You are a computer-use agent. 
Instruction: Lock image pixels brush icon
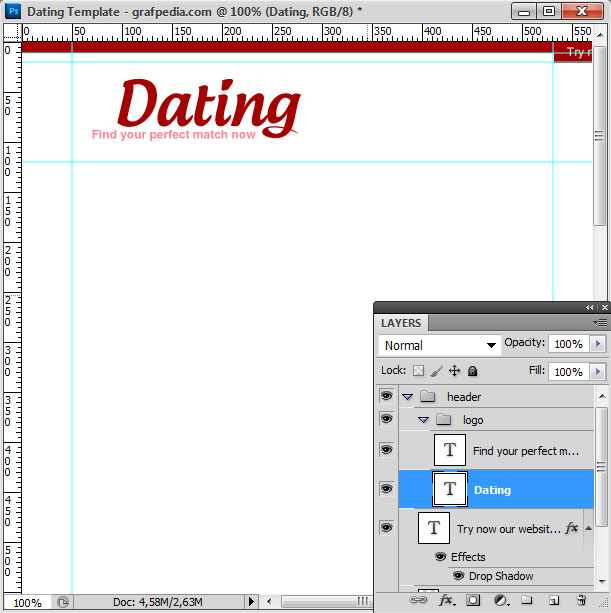coord(436,370)
